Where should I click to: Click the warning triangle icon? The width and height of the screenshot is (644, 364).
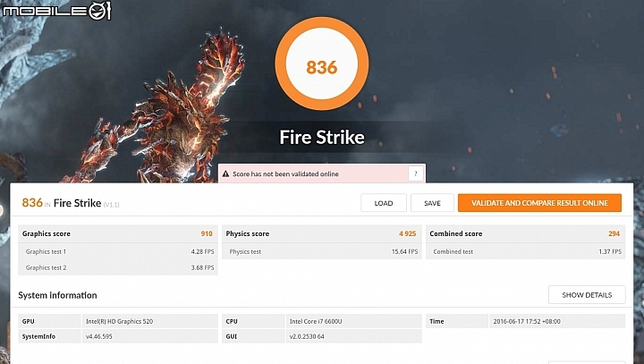click(225, 174)
